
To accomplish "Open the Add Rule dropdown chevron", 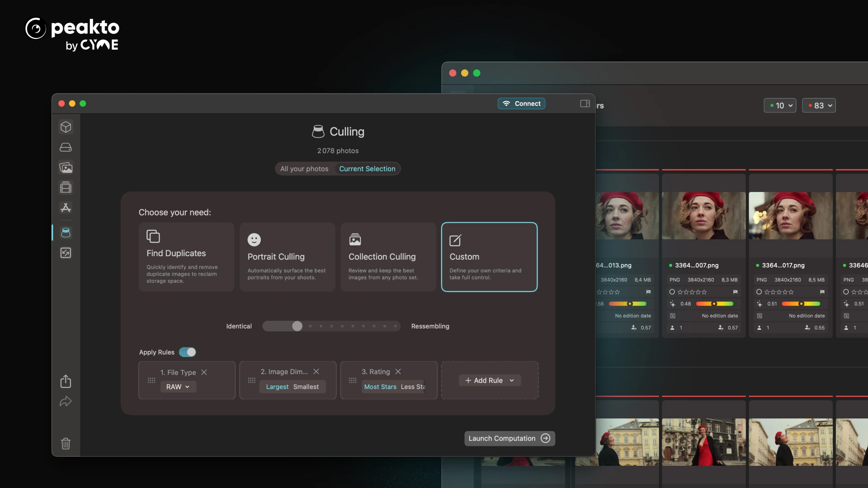I will coord(512,380).
